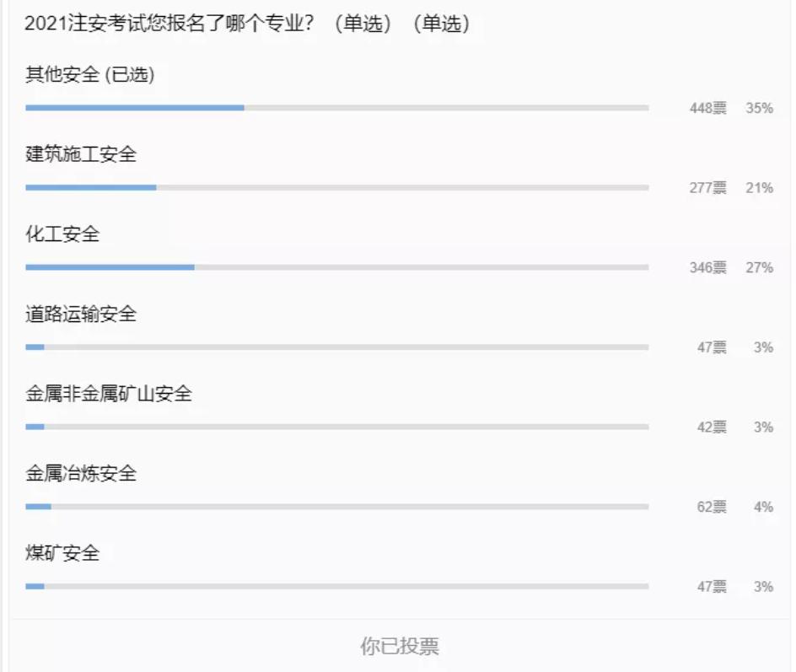Click the 277票 vote count
The width and height of the screenshot is (796, 672).
click(707, 188)
